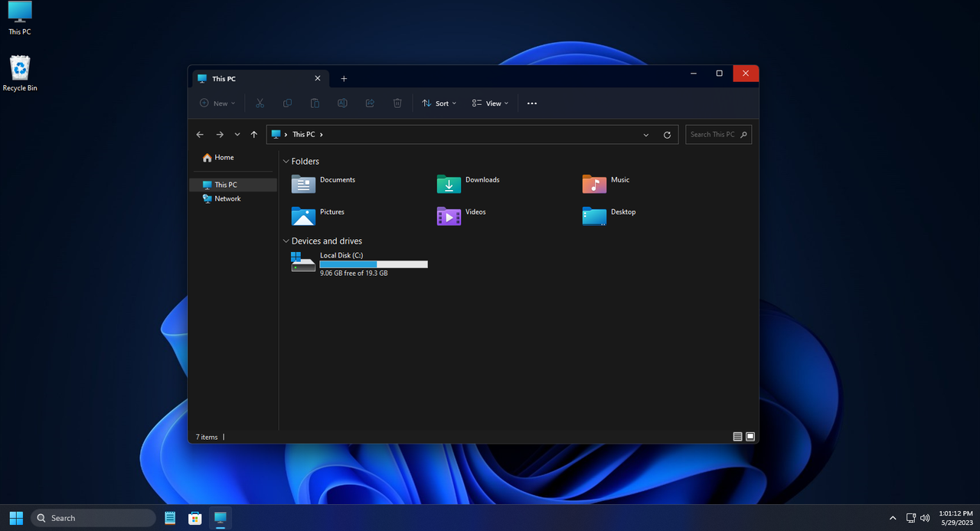Go forward with the right arrow

tap(220, 135)
